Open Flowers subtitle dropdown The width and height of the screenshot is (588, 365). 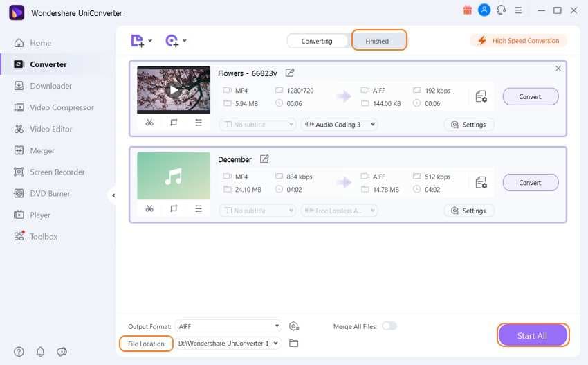pyautogui.click(x=257, y=124)
